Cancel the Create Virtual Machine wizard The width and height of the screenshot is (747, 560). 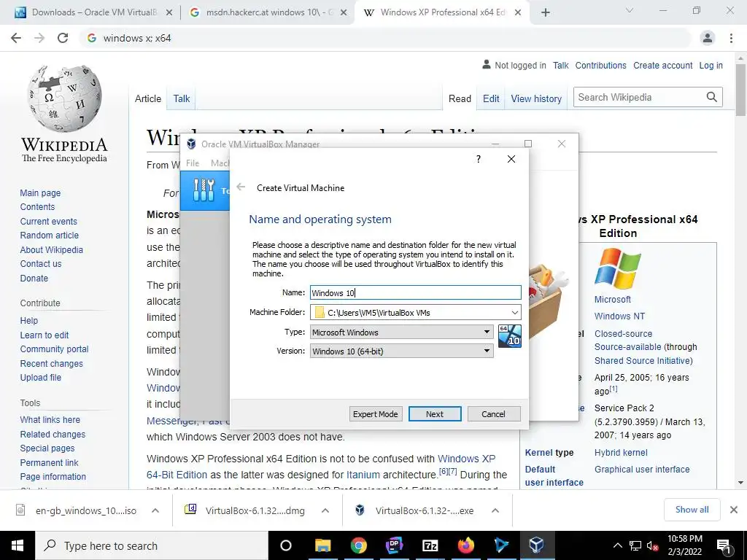click(493, 414)
